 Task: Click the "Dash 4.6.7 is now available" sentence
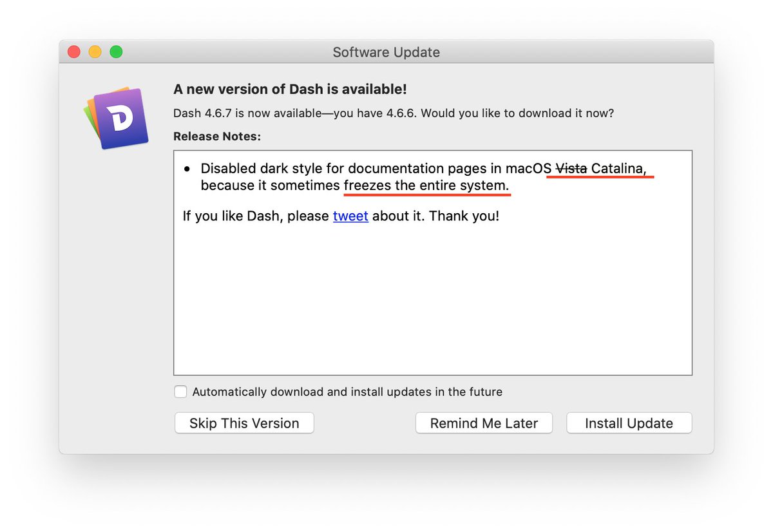point(394,113)
